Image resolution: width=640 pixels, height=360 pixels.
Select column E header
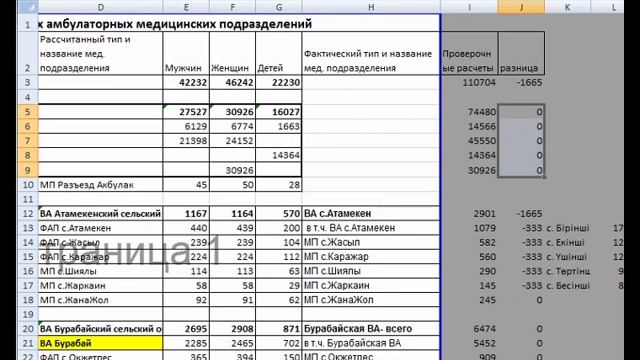(186, 7)
